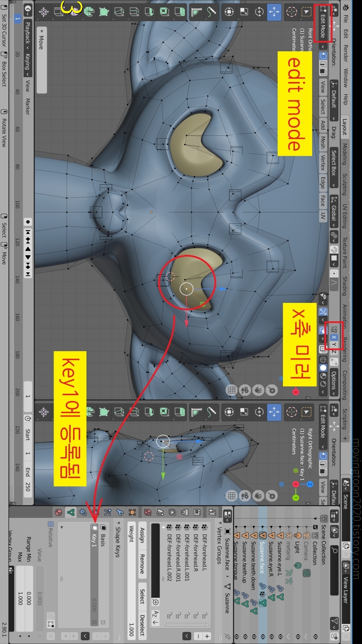This screenshot has height=644, width=362.
Task: Switch to the UV Editing workspace tab
Action: click(345, 216)
